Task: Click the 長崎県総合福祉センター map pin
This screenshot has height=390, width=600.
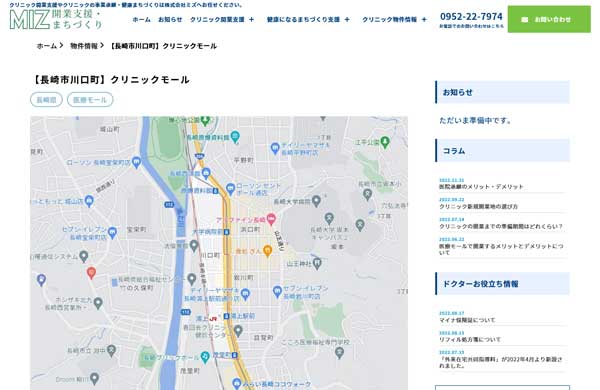Action: point(192,280)
